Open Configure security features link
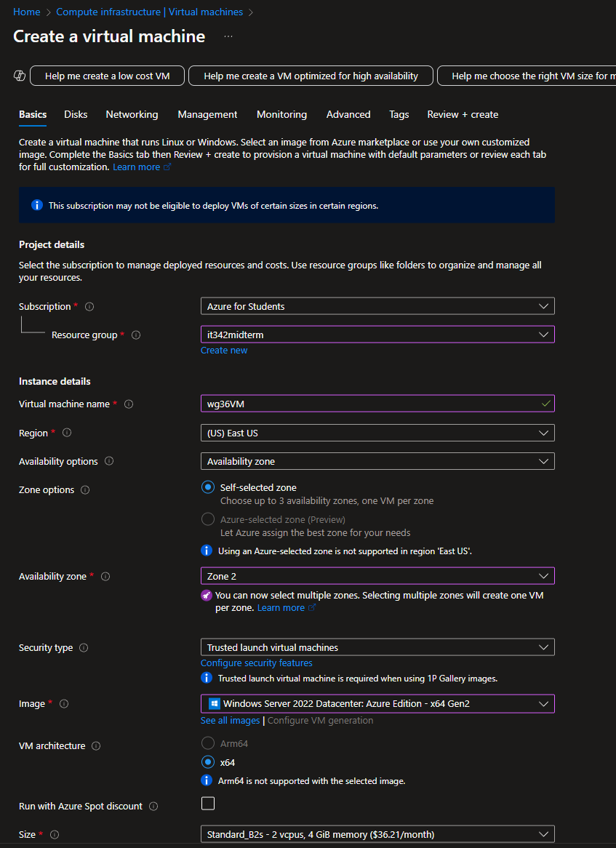Screen dimensions: 616x848 (x=256, y=663)
